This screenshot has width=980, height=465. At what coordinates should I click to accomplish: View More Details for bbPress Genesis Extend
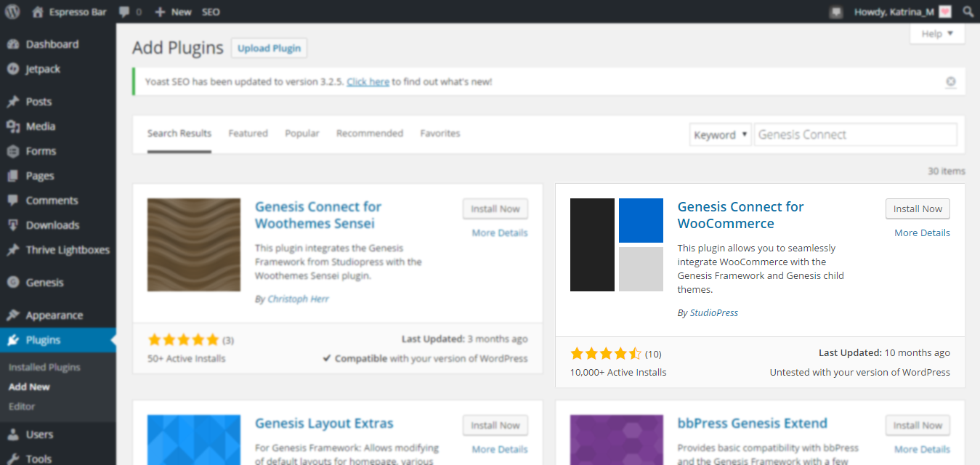coord(922,450)
